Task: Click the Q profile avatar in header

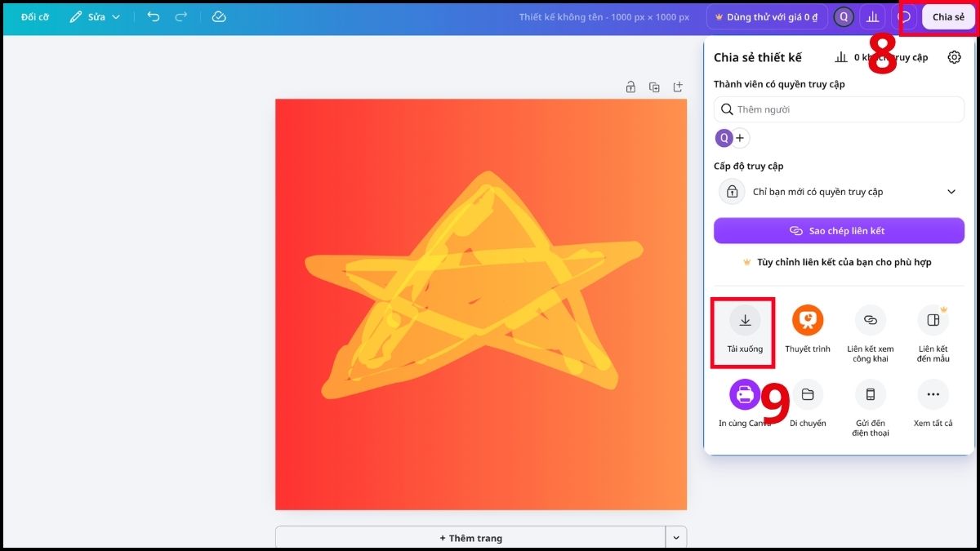Action: [x=844, y=16]
